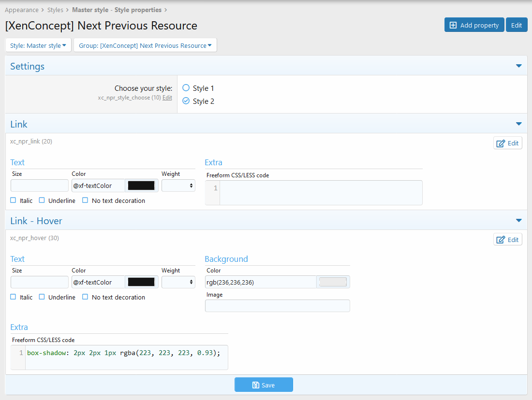532x400 pixels.
Task: Collapse the Link - Hover section arrow
Action: (519, 221)
